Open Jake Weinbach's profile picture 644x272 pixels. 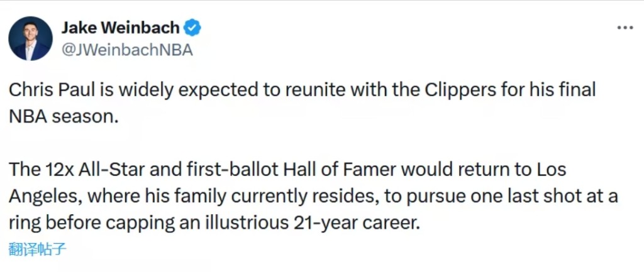(30, 39)
